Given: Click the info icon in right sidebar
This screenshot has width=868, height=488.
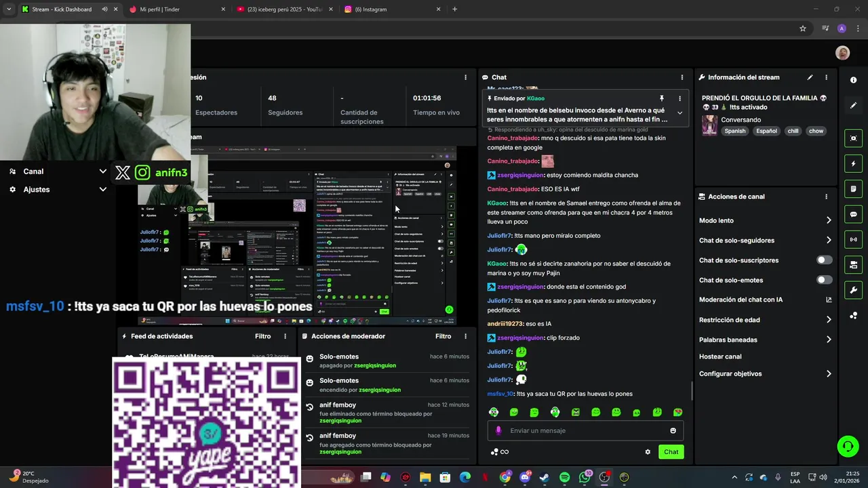Looking at the screenshot, I should [x=853, y=80].
